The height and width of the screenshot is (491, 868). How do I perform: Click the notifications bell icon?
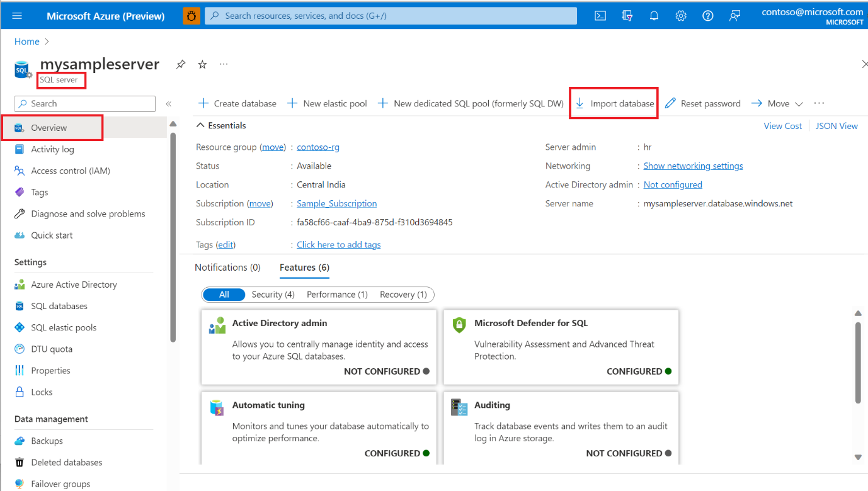coord(654,16)
